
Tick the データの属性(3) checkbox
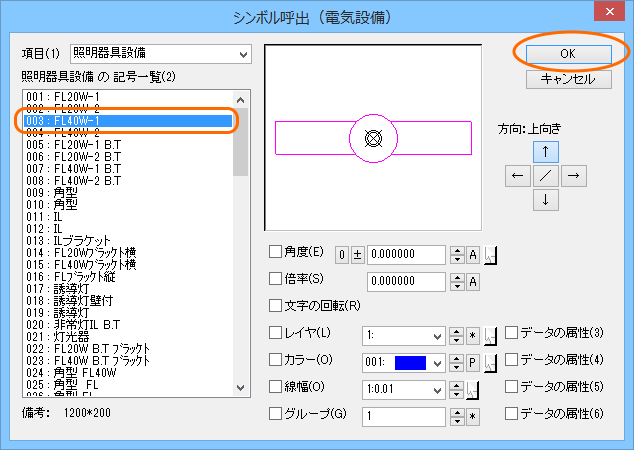pos(512,332)
